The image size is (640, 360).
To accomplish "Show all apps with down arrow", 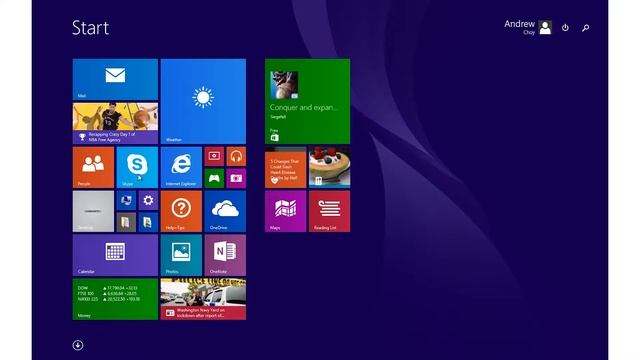I will [x=78, y=345].
